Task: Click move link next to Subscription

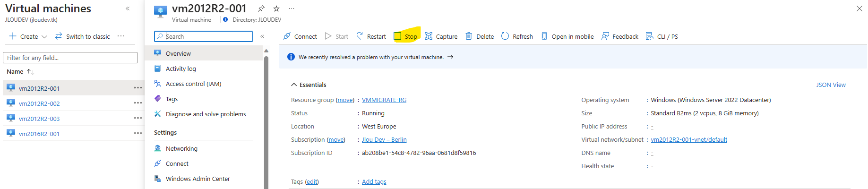Action: (x=336, y=139)
